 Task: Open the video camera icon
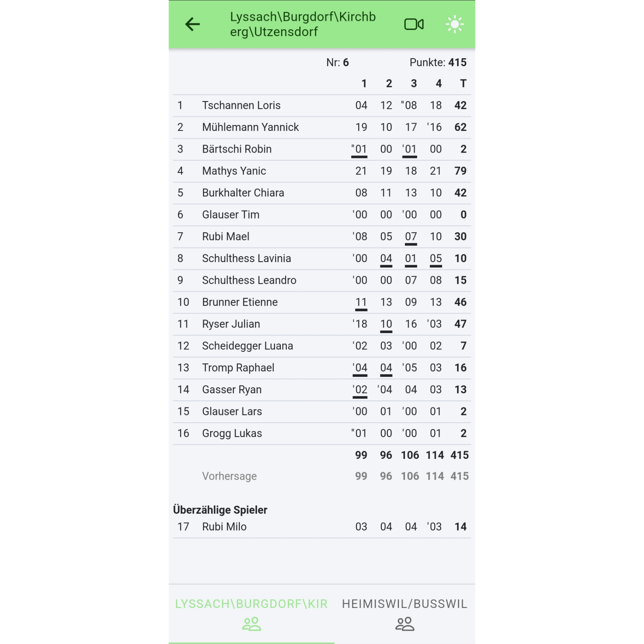click(414, 24)
